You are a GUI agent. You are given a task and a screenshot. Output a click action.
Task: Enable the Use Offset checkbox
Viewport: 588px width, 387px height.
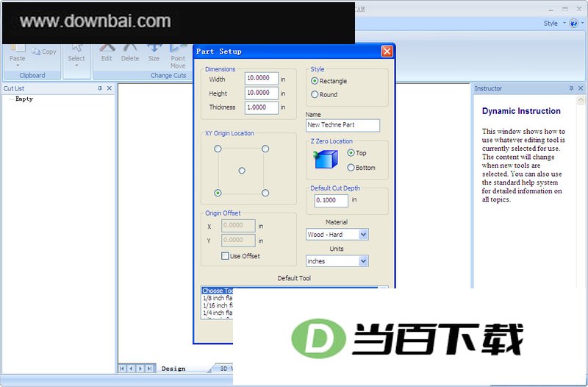225,256
